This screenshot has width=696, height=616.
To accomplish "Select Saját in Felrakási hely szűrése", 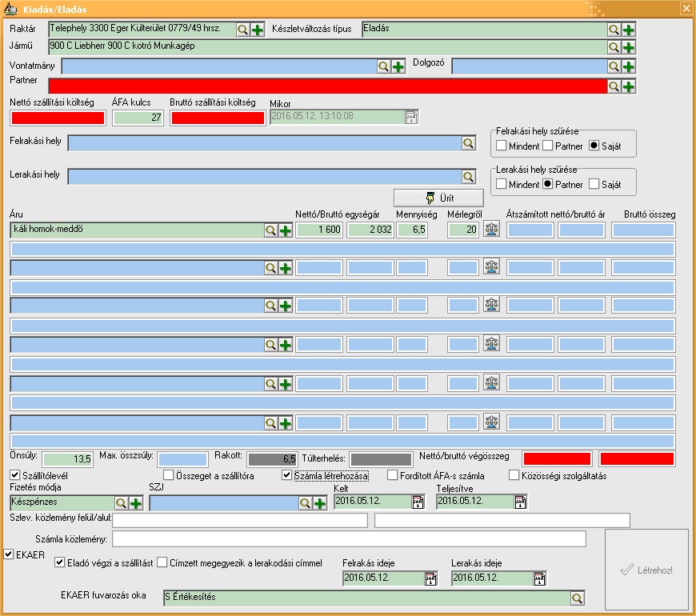I will tap(594, 146).
